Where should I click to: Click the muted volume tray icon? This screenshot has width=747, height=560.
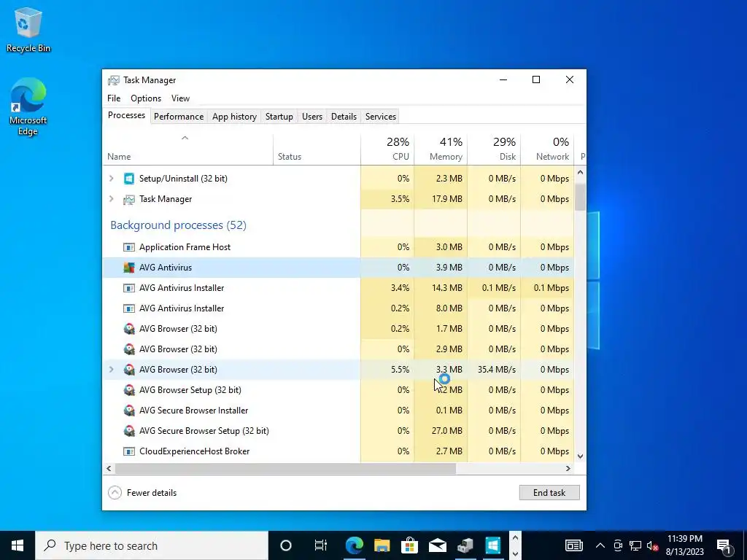click(652, 545)
